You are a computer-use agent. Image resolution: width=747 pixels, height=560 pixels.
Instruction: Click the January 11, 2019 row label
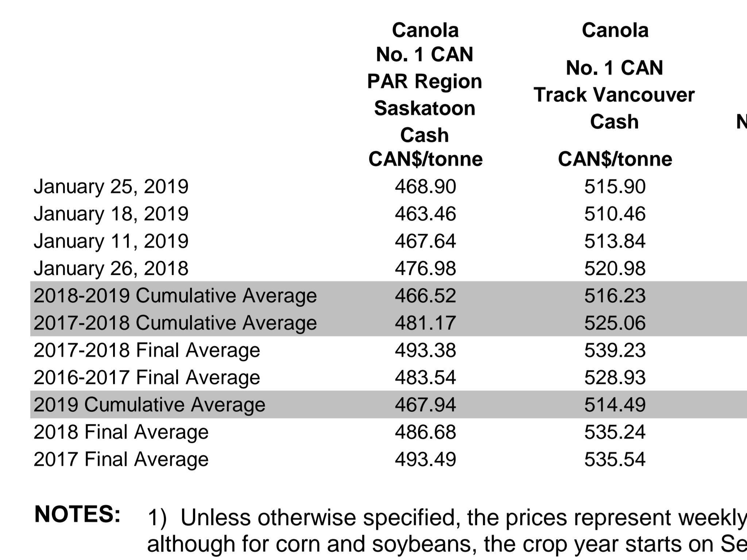point(111,241)
